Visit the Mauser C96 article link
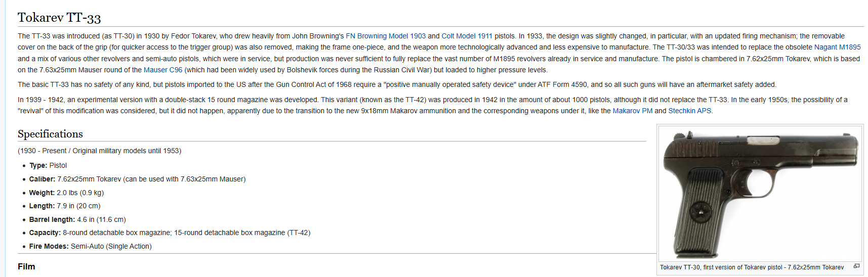The image size is (868, 277). click(162, 70)
